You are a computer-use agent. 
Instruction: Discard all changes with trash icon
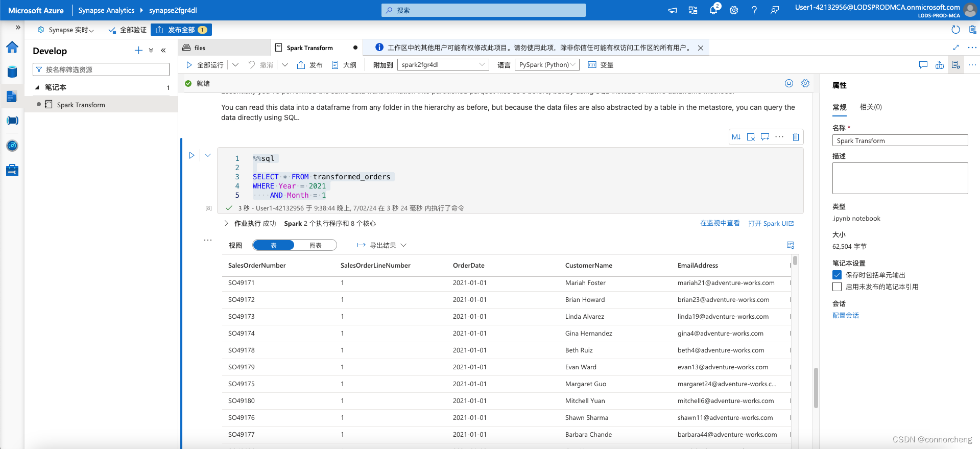972,30
